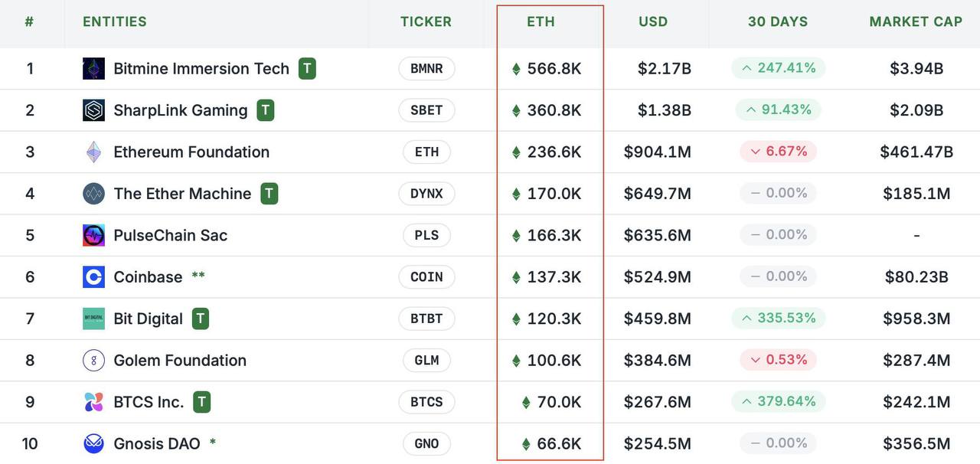Click the ETH diamond icon next to 236.6K
This screenshot has height=464, width=980.
click(516, 152)
